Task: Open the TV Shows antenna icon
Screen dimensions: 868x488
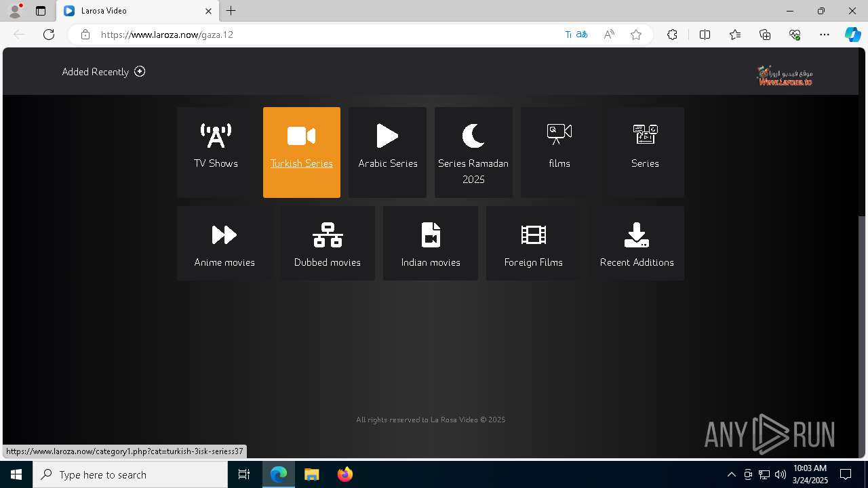Action: (216, 136)
